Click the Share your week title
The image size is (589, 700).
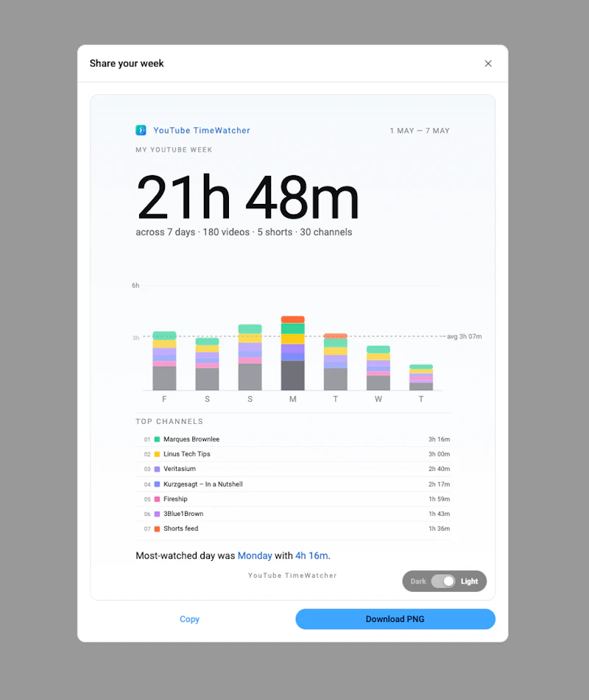[x=127, y=63]
